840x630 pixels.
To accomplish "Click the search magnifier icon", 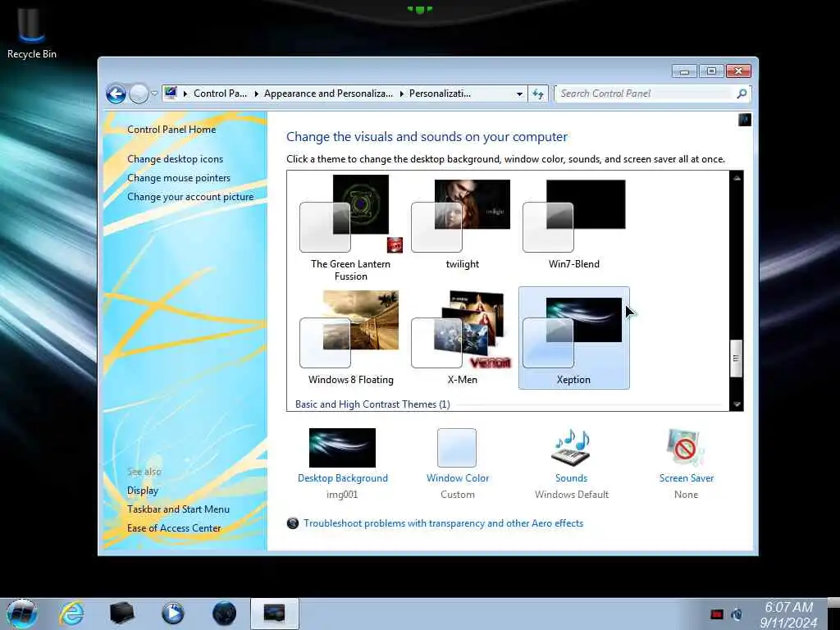I will [x=742, y=94].
